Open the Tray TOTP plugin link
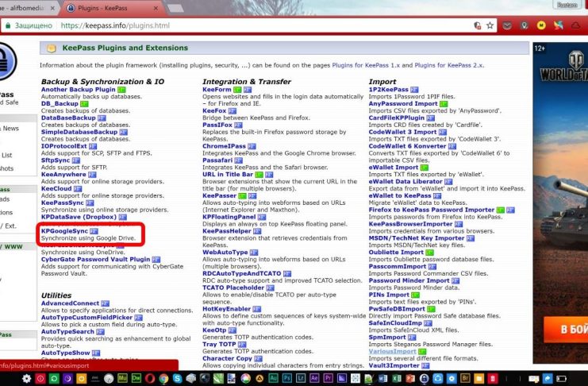This screenshot has height=386, width=588. 219,345
